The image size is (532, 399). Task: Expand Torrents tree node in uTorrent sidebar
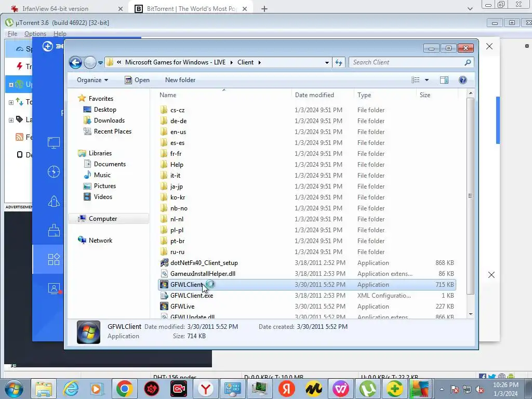(x=11, y=102)
